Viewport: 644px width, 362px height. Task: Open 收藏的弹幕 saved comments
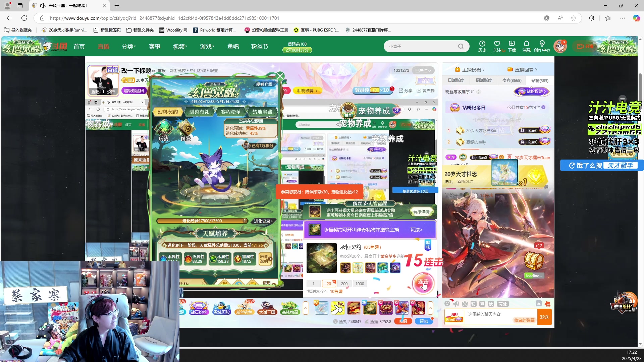click(x=524, y=320)
